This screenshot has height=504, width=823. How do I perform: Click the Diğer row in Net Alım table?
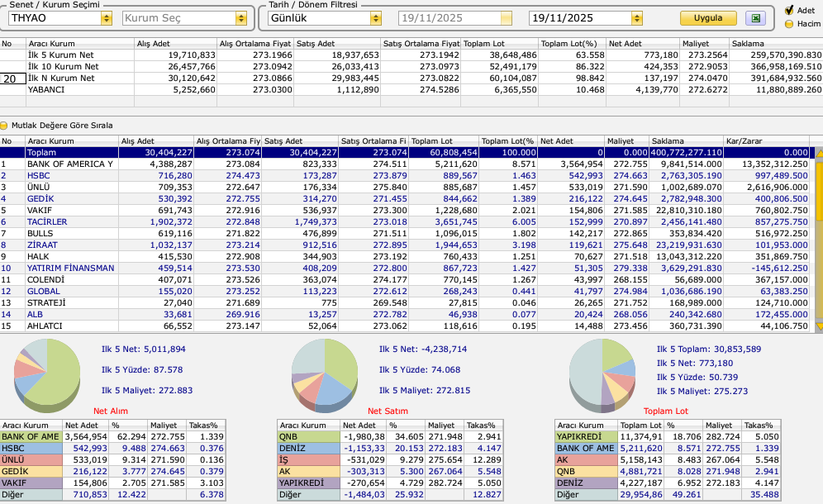click(113, 495)
